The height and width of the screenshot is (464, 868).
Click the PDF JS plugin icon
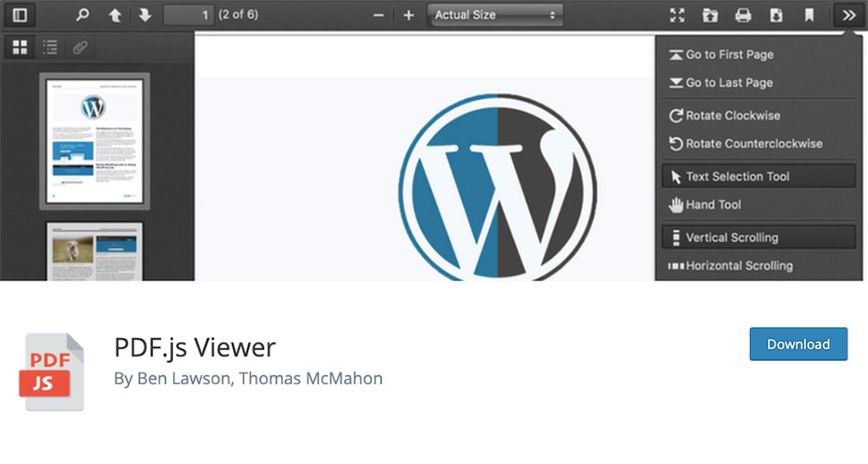click(51, 372)
